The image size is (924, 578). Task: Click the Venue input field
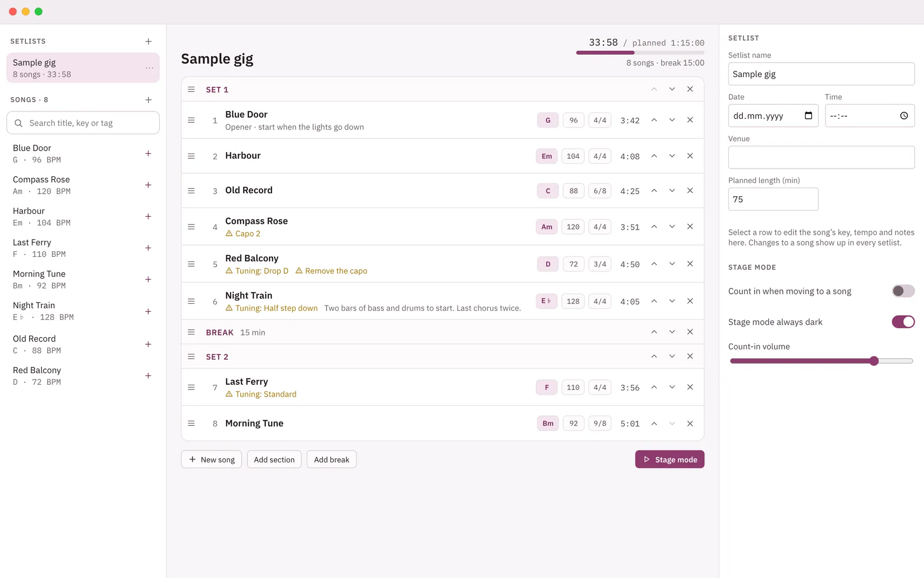pos(821,157)
